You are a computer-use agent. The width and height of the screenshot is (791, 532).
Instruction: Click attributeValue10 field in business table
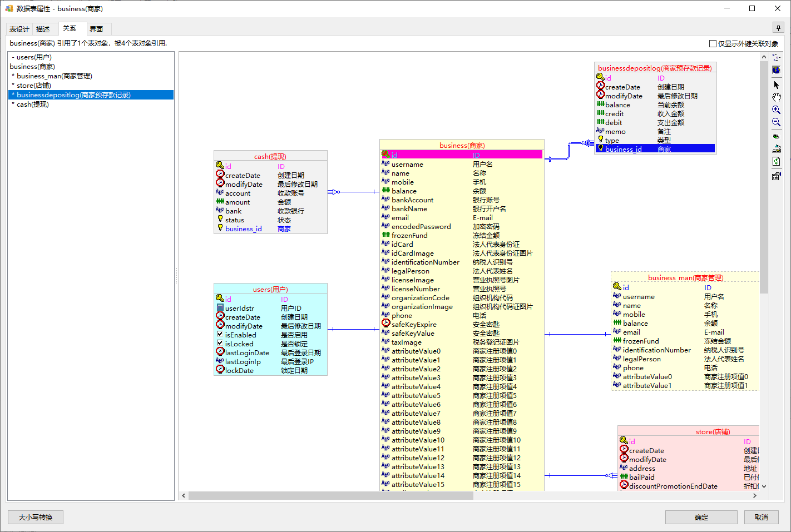(418, 440)
